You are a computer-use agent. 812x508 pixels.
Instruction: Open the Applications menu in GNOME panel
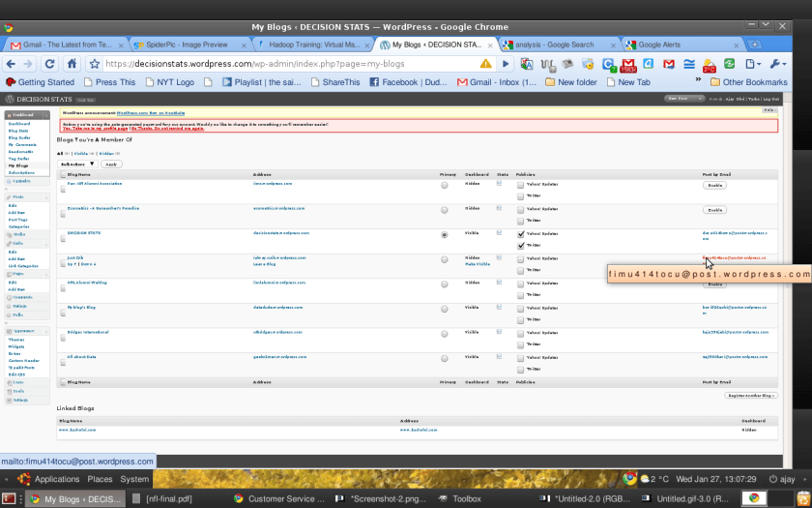pos(56,479)
